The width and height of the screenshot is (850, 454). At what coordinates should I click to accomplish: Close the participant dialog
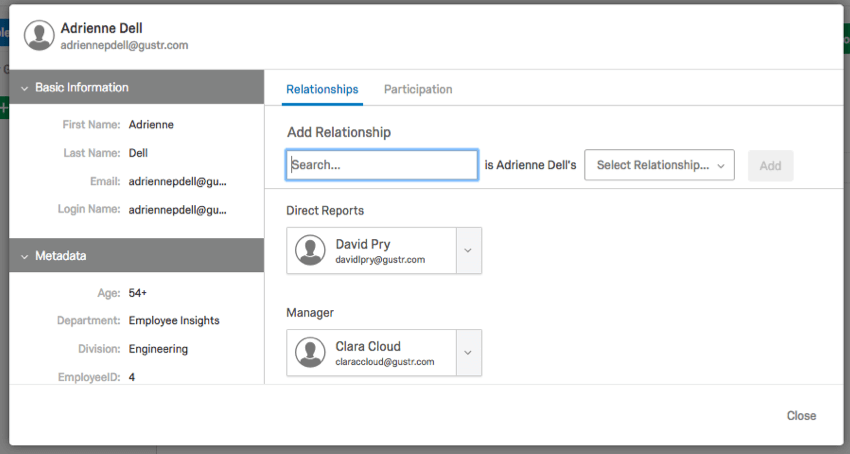(x=801, y=416)
